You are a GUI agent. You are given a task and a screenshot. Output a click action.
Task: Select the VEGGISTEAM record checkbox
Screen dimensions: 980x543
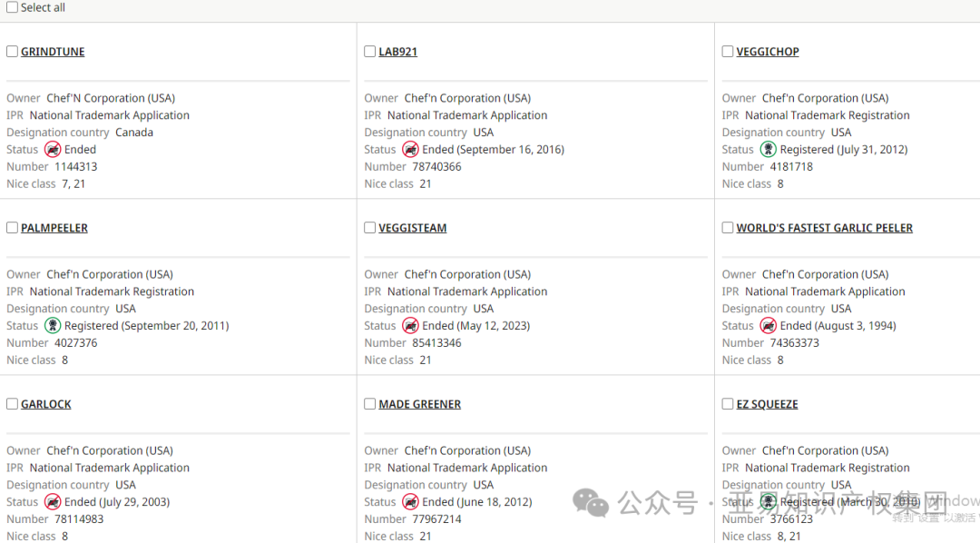[369, 228]
